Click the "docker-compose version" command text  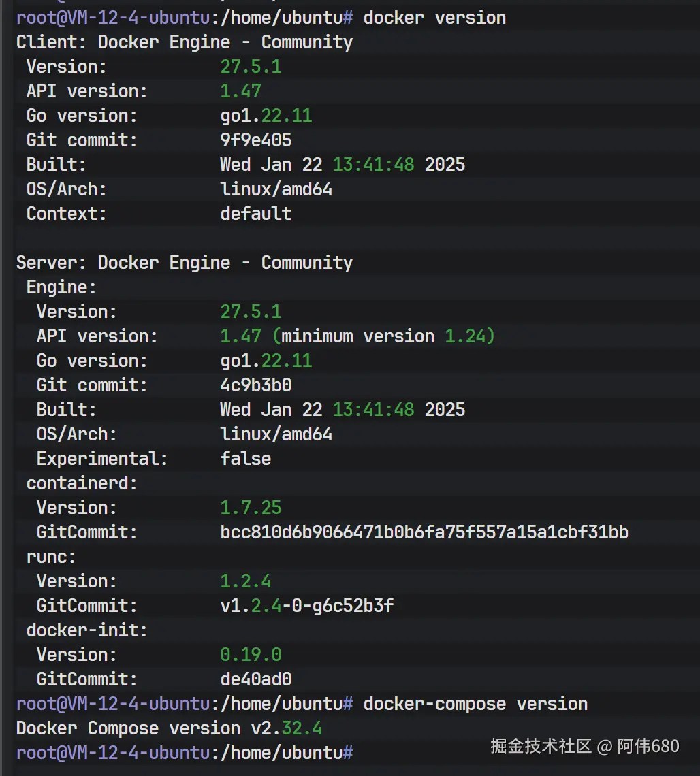coord(475,704)
